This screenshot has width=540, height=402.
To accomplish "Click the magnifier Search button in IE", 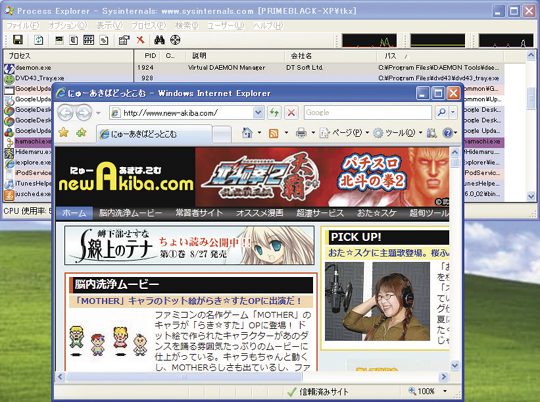I will [442, 112].
